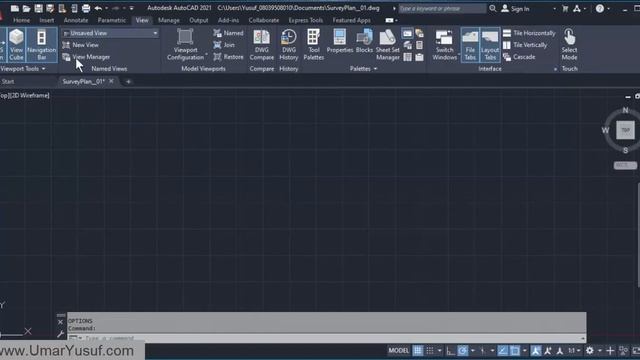Click the Open folder icon in quick access toolbar

[x=26, y=8]
